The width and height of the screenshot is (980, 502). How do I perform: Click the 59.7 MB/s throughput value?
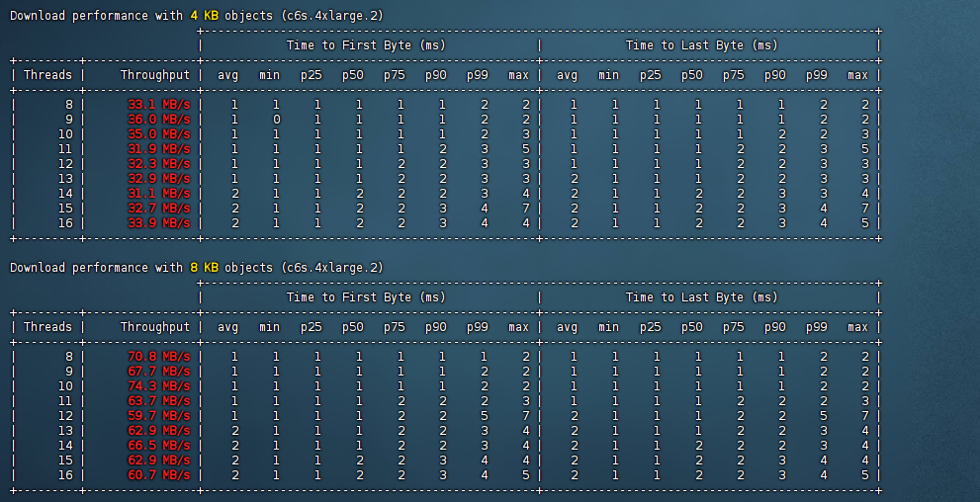(x=159, y=416)
